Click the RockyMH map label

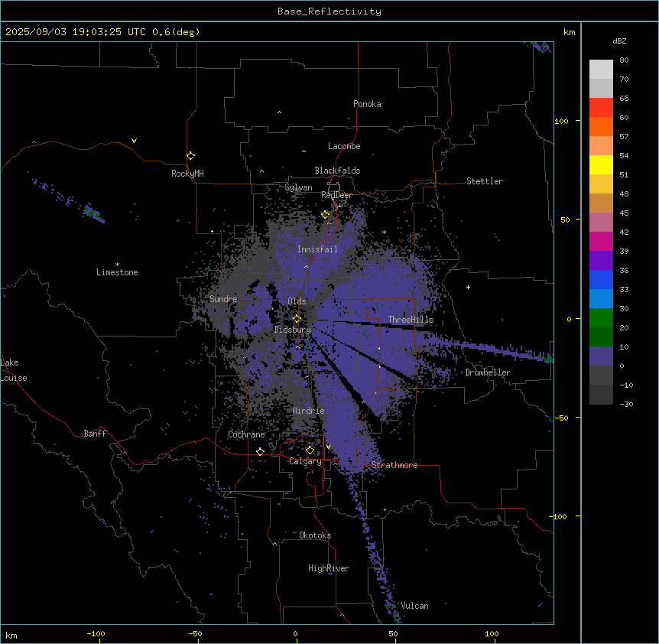[187, 173]
